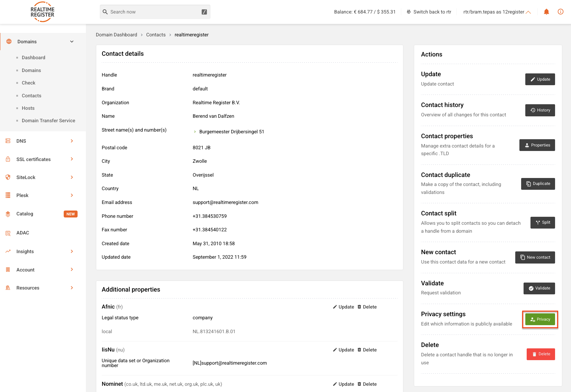Click the NEW badge on Catalog
Screen dimensions: 571x392
[71, 214]
